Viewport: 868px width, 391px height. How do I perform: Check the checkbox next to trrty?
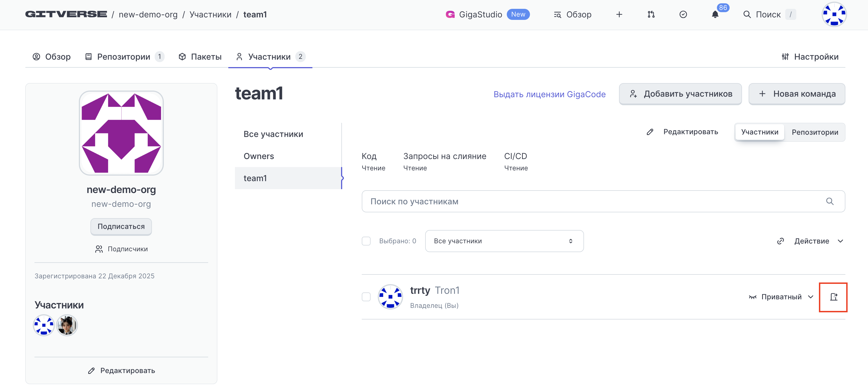366,297
